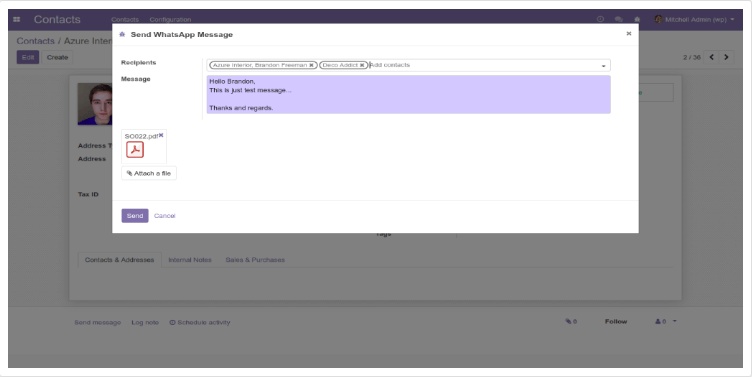The height and width of the screenshot is (377, 752).
Task: Click into the message text area
Action: 409,94
